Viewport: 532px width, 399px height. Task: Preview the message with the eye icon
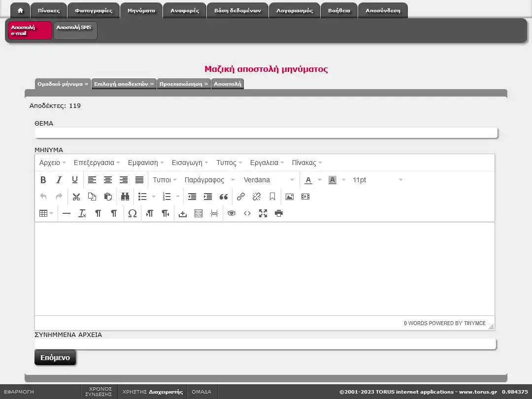pos(232,213)
